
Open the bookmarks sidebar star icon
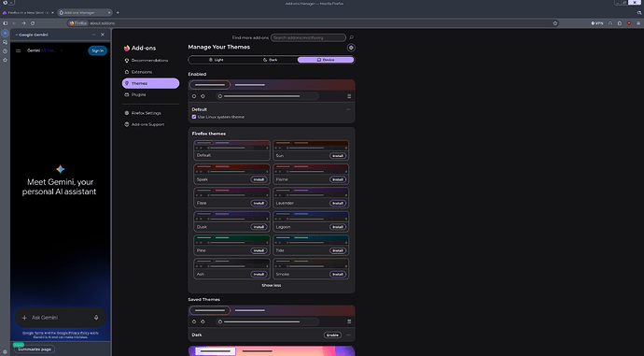coord(5,60)
